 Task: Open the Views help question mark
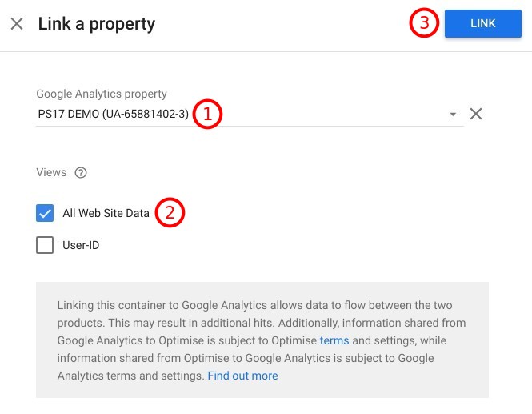(80, 172)
